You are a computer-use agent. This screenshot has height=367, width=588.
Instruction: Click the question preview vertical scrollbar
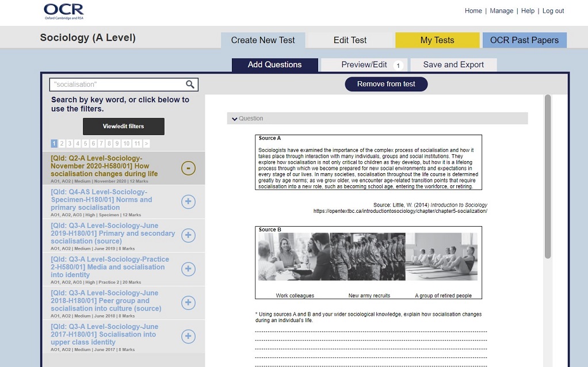click(x=548, y=176)
